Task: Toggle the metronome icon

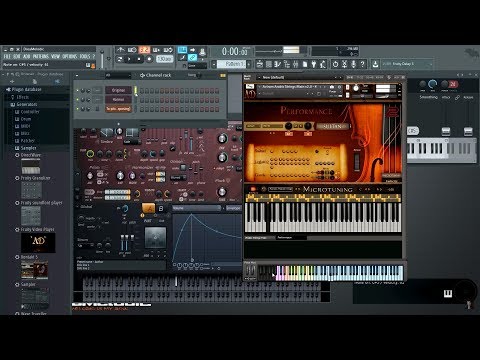Action: 121,50
